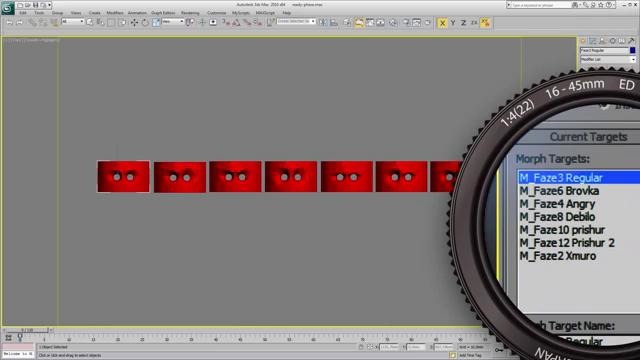640x360 pixels.
Task: Open Curve Editor icon
Action: [370, 23]
